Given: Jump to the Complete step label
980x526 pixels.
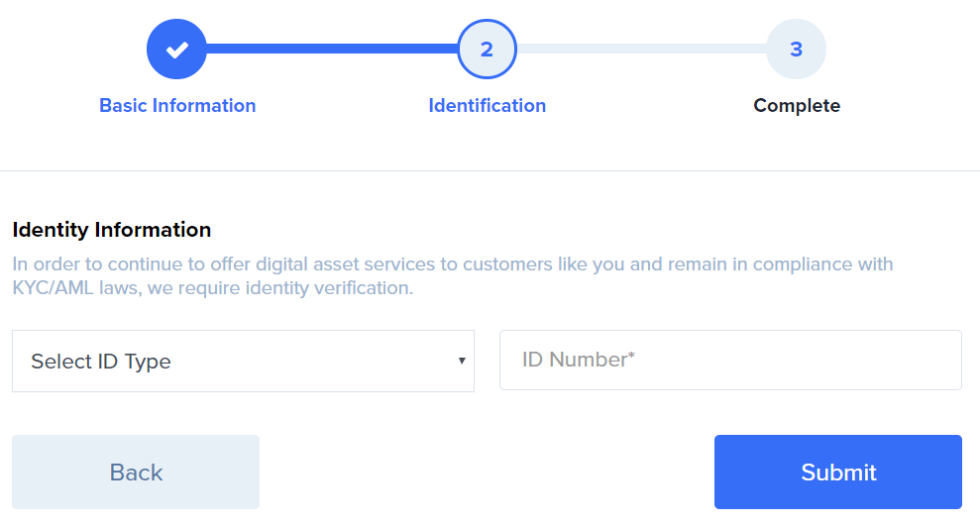Looking at the screenshot, I should pos(797,106).
